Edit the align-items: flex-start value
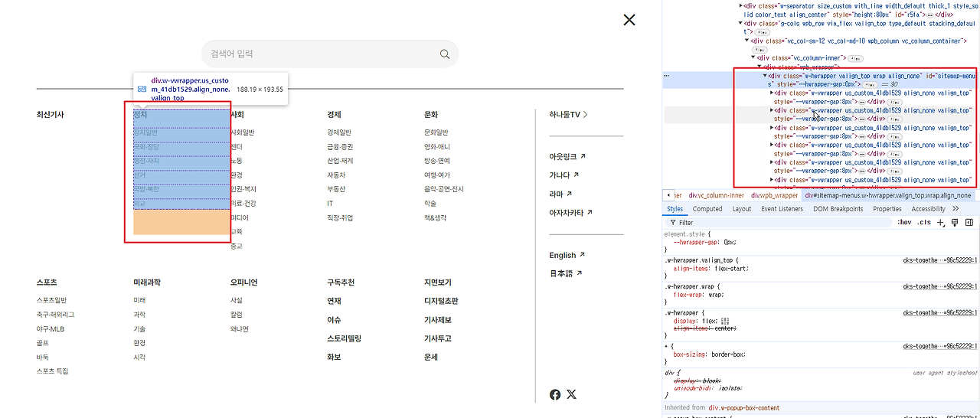 730,269
